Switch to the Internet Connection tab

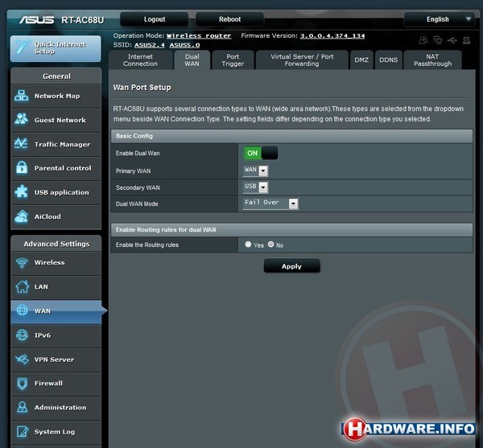pyautogui.click(x=140, y=60)
